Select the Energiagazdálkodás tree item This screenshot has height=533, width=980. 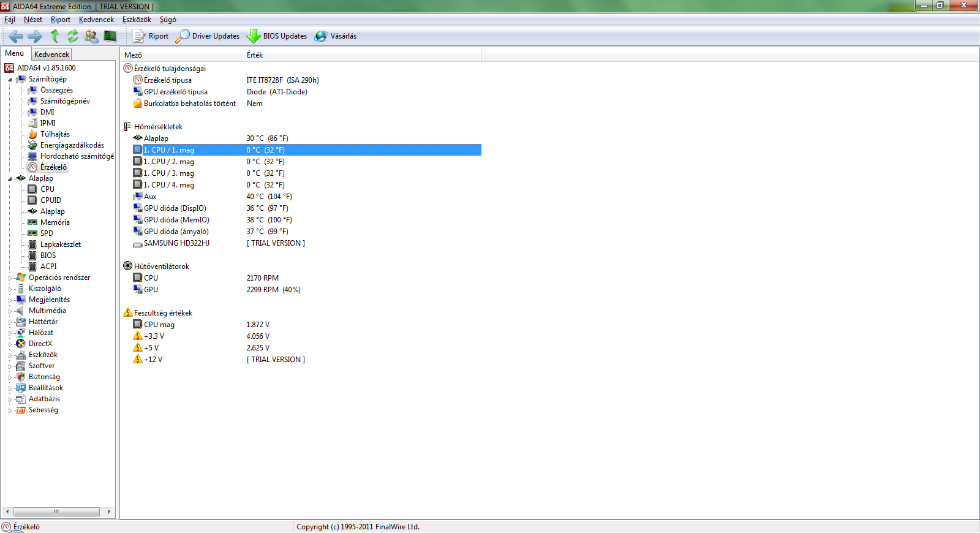pos(72,145)
